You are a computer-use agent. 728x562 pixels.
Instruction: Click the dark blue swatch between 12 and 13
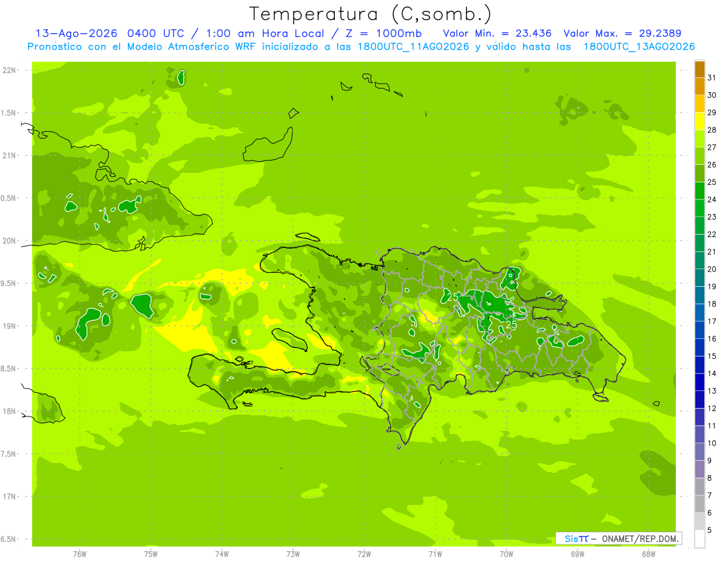click(x=699, y=400)
